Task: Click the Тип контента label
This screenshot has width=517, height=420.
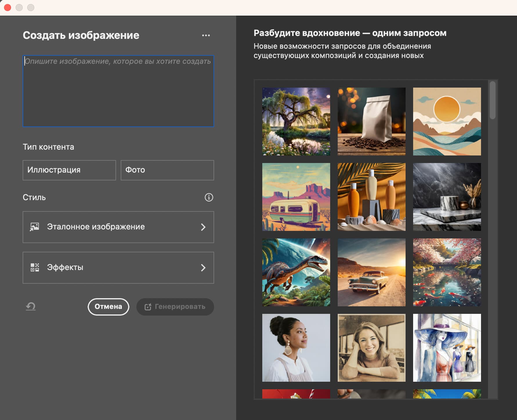Action: click(x=48, y=147)
